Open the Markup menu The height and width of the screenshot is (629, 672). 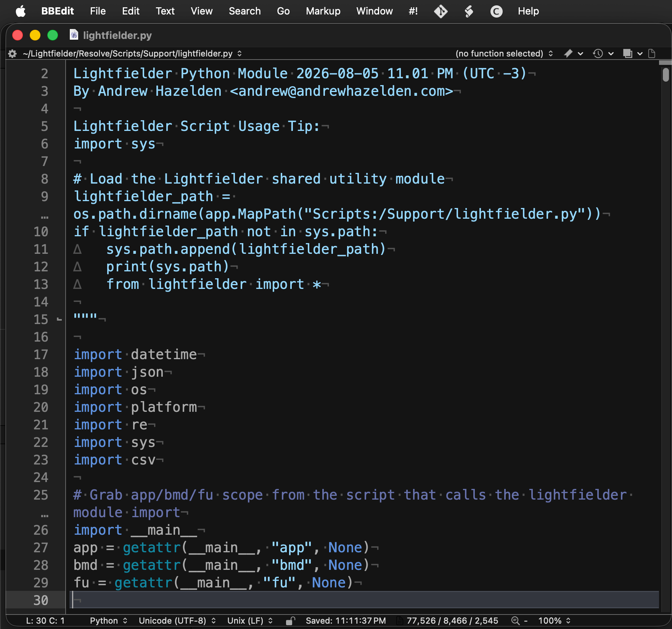(x=323, y=11)
